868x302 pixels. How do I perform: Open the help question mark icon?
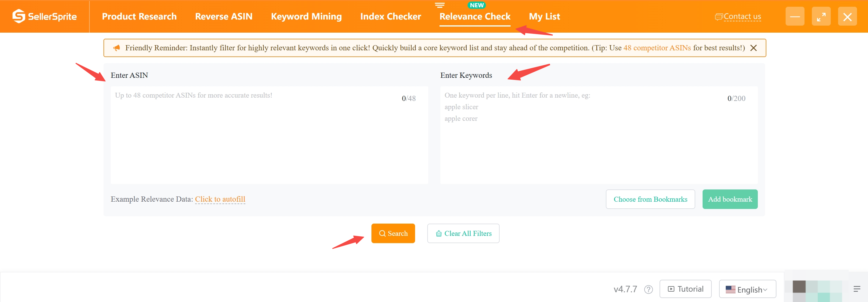click(648, 289)
